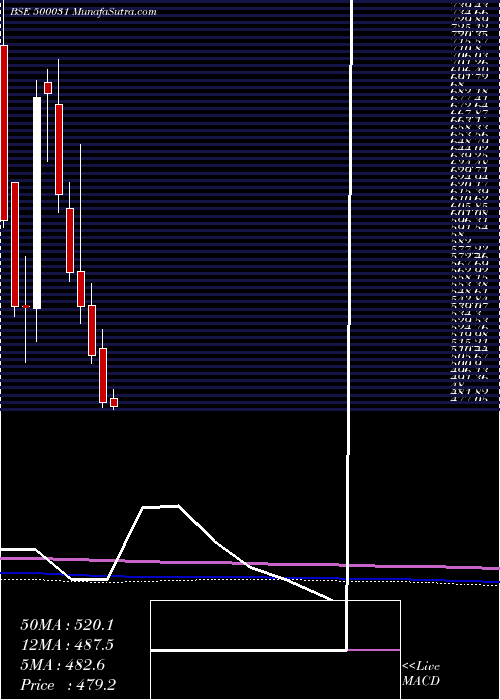Click the BSE 500031 MunafaSutra.com title text

click(83, 12)
